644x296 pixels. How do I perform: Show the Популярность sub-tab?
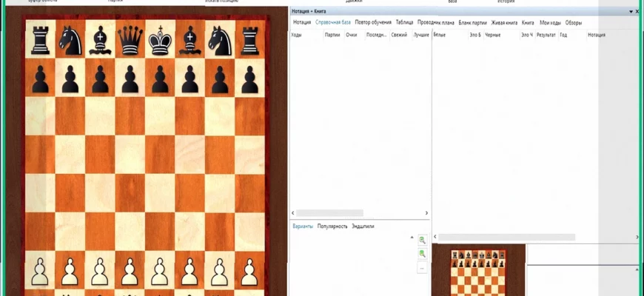[x=332, y=226]
